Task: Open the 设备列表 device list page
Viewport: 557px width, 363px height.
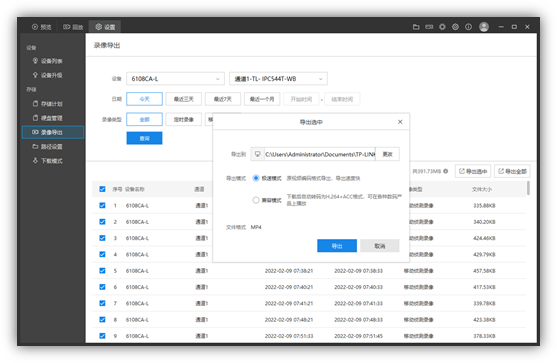Action: [x=48, y=61]
